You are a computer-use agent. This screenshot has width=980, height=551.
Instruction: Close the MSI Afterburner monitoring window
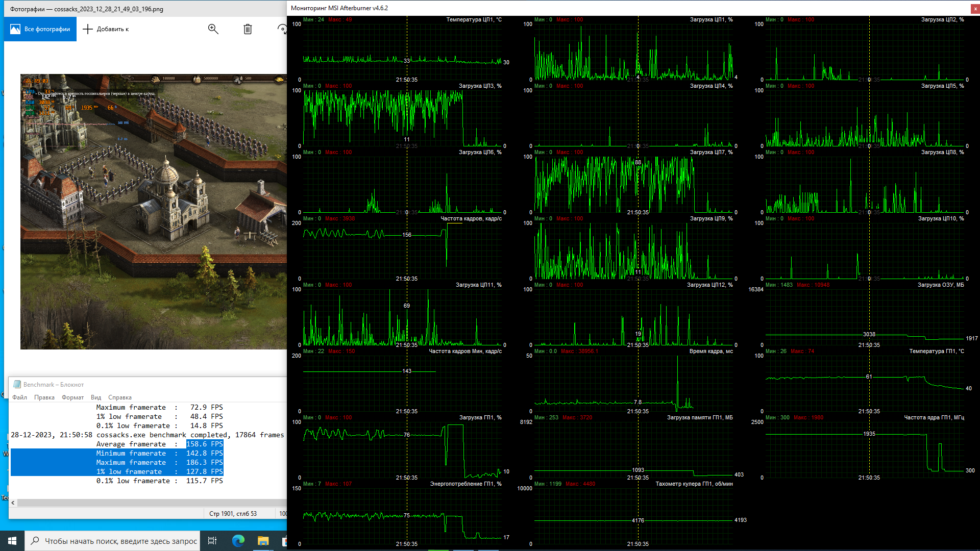click(975, 8)
